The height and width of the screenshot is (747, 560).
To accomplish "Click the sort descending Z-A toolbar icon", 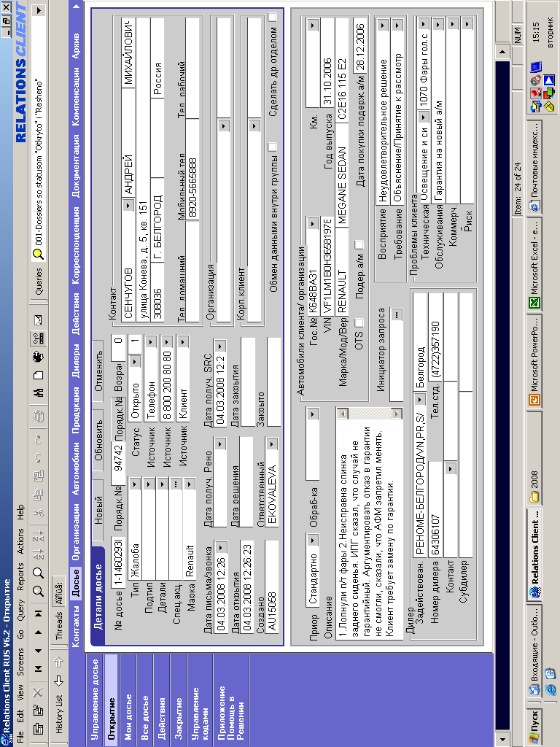I will click(x=38, y=535).
